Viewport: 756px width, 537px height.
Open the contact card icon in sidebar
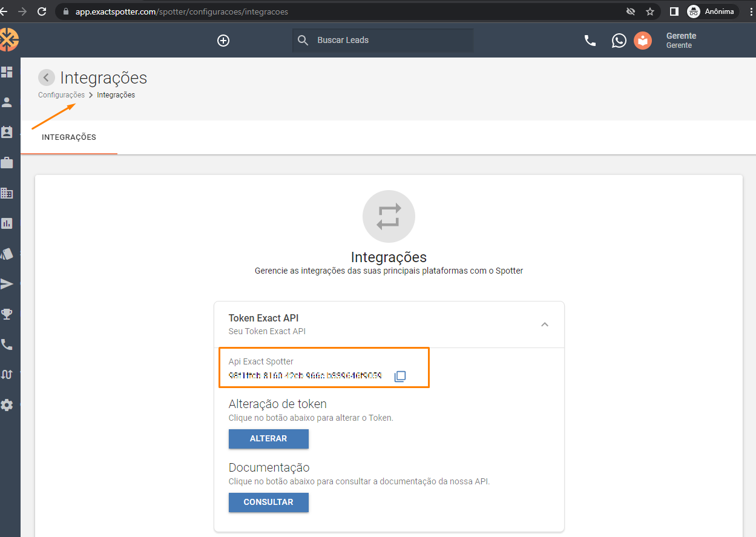coord(7,133)
